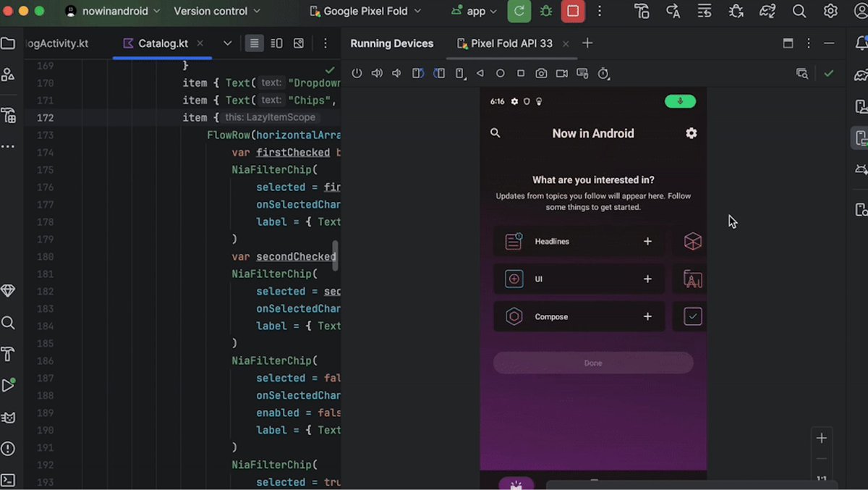The image size is (868, 490).
Task: Click the emulator rotate left icon
Action: [418, 73]
